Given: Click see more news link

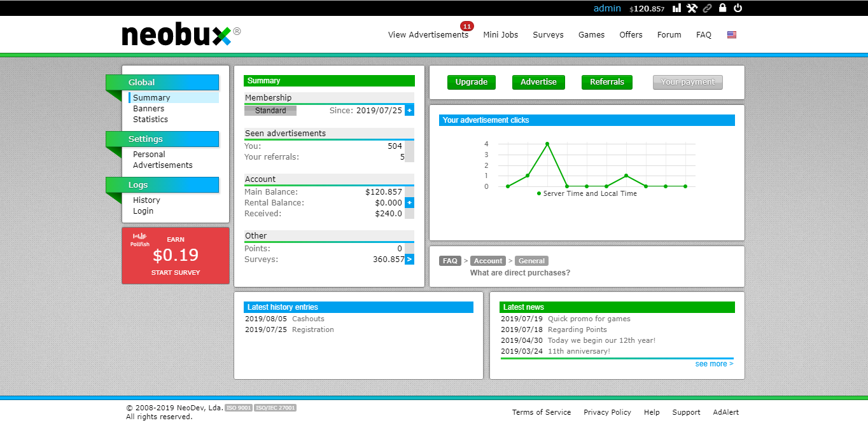Looking at the screenshot, I should [x=714, y=364].
